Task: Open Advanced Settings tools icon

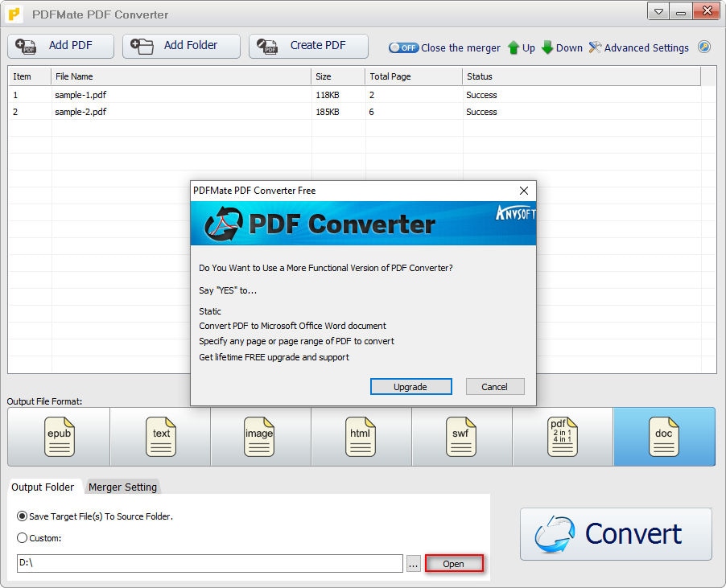Action: coord(595,47)
